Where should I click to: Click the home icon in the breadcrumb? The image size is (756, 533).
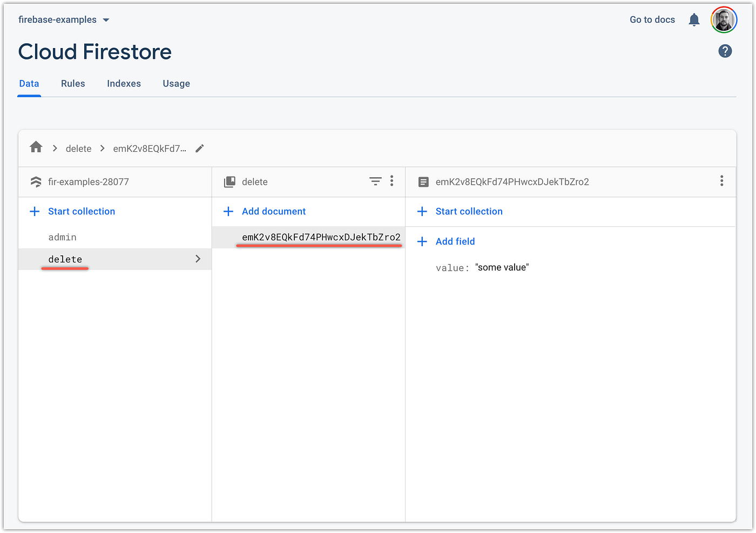coord(36,147)
